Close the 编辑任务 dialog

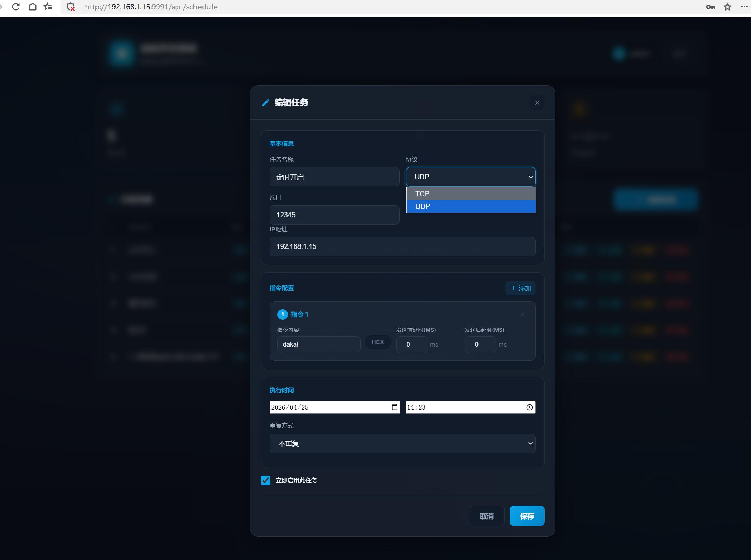point(537,103)
